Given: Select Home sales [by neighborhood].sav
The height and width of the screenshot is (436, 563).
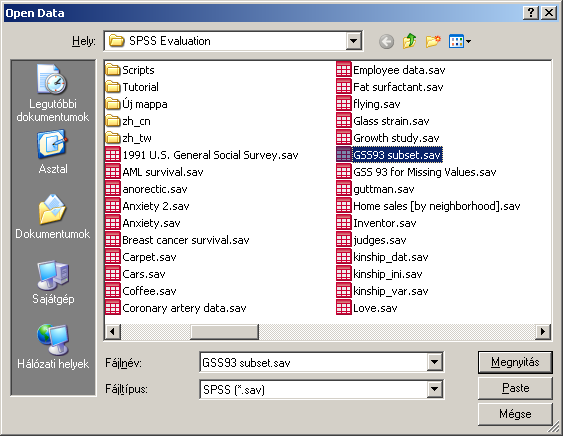Looking at the screenshot, I should pyautogui.click(x=437, y=206).
